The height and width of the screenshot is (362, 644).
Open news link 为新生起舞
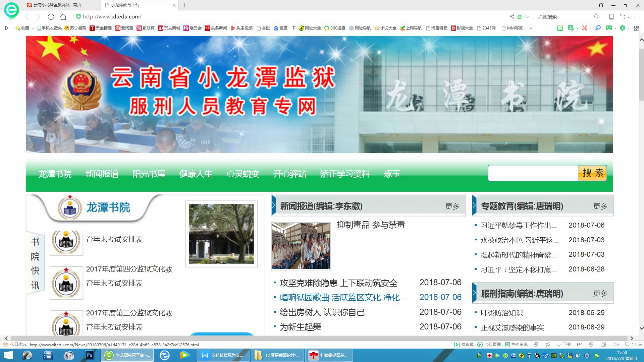click(301, 327)
